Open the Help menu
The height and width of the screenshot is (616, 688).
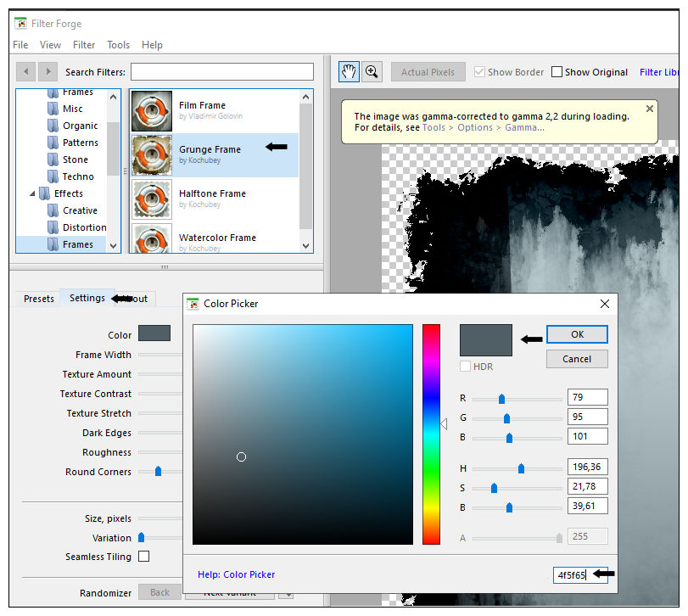[152, 45]
